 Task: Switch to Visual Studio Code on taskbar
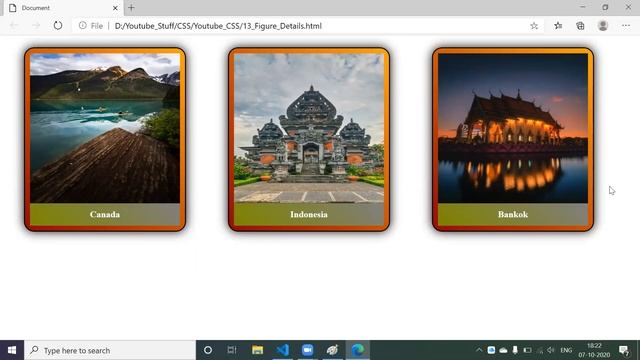pyautogui.click(x=282, y=350)
